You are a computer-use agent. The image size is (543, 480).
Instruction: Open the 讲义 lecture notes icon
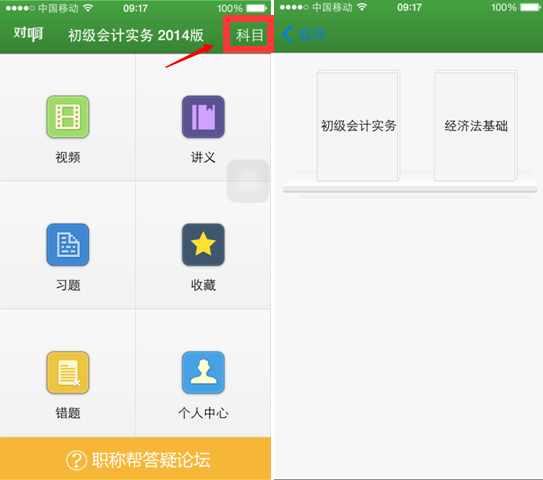tap(203, 117)
